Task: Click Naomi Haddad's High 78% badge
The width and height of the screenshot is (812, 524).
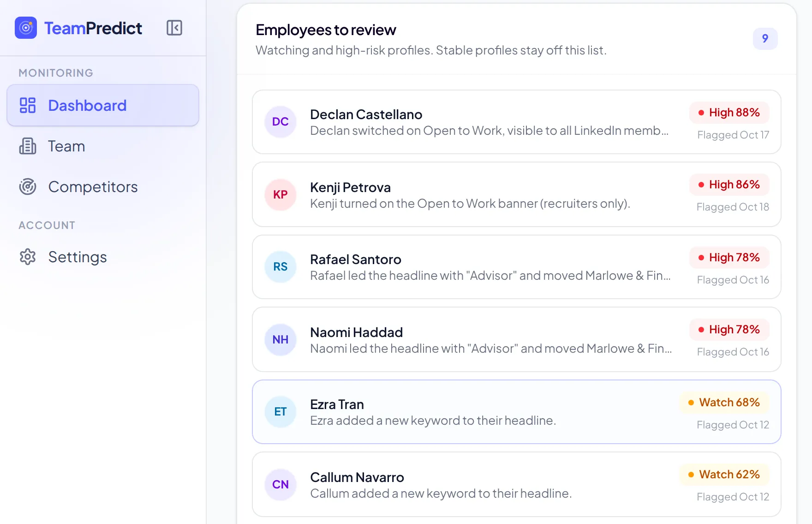Action: coord(729,330)
